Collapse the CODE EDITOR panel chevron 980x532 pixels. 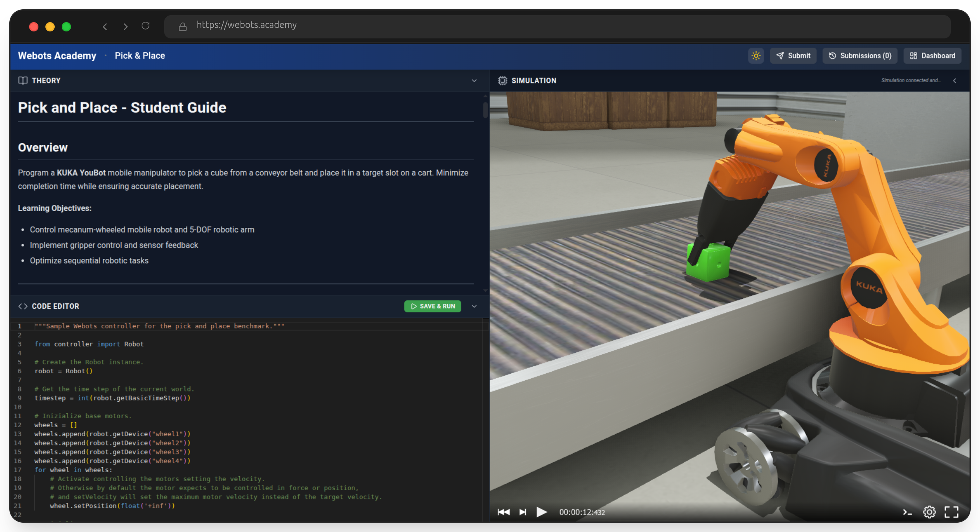pos(474,306)
